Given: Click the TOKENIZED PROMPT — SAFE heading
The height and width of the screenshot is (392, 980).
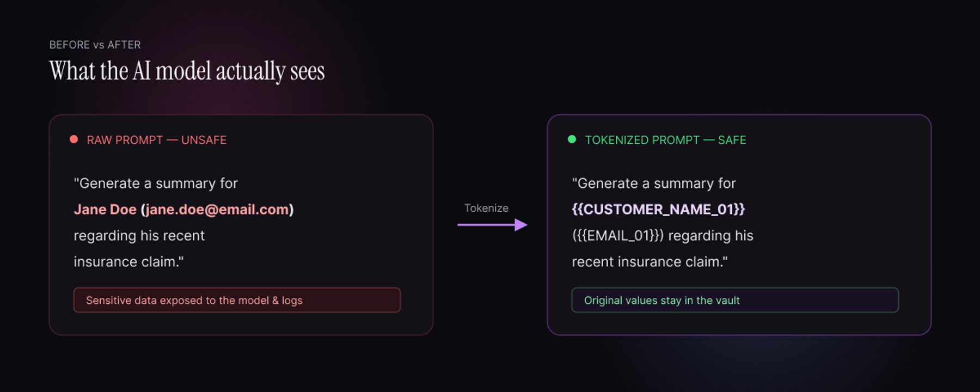Looking at the screenshot, I should [x=665, y=140].
